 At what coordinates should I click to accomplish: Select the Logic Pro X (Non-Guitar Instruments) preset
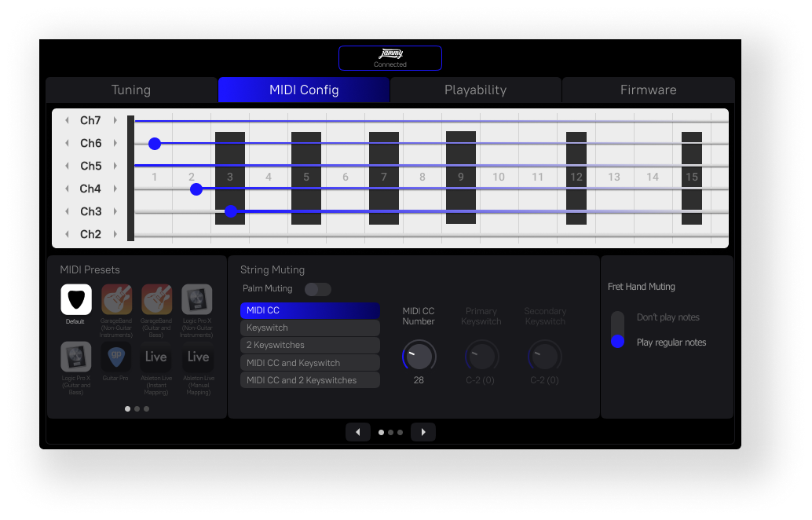click(196, 300)
